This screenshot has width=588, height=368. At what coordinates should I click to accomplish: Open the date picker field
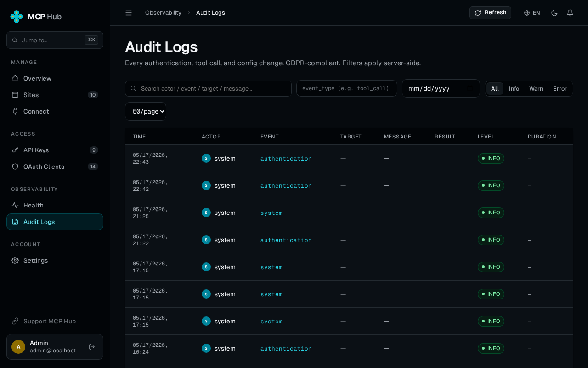pos(441,88)
